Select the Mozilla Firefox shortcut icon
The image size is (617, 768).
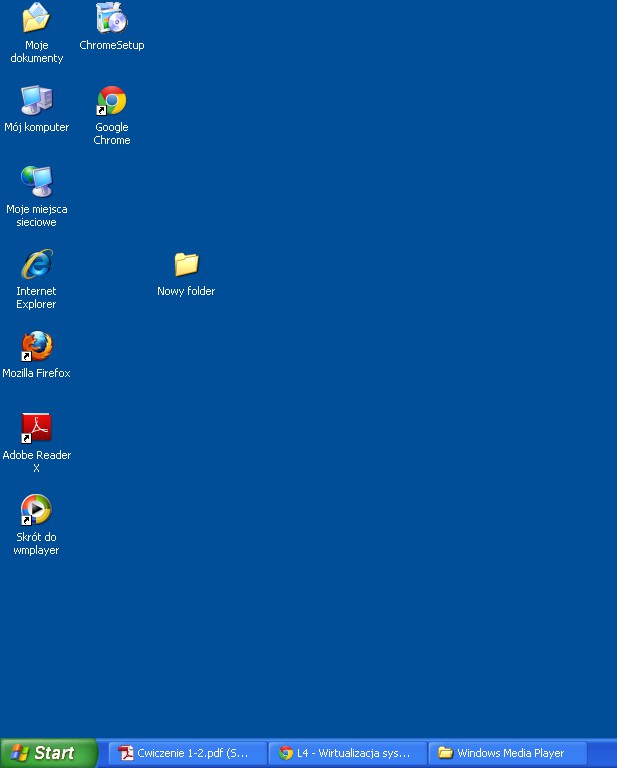point(37,346)
